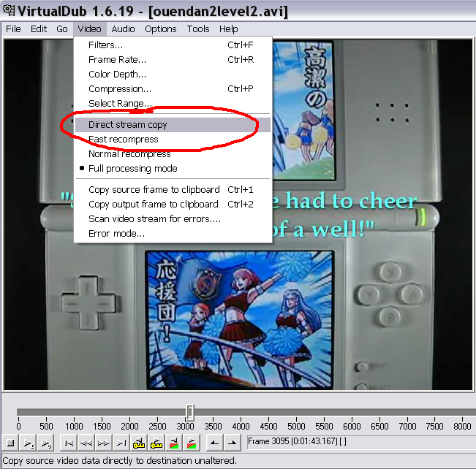476x469 pixels.
Task: Open the Error mode... dialog
Action: click(x=173, y=233)
